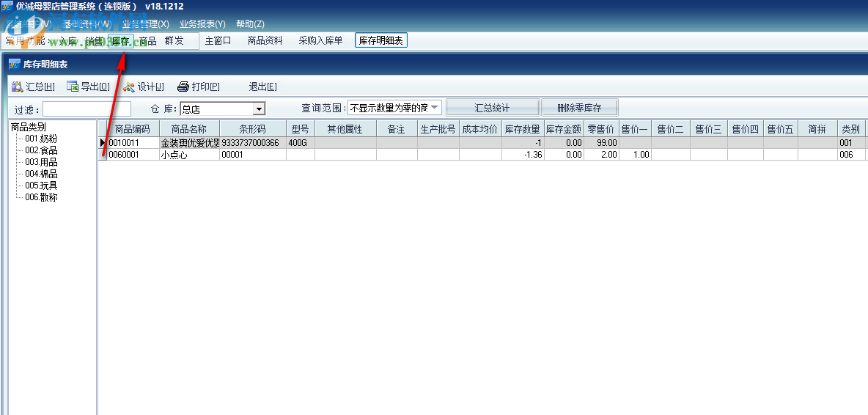Click 退出[E] to exit the report
Screen dimensions: 868x415
click(x=263, y=87)
